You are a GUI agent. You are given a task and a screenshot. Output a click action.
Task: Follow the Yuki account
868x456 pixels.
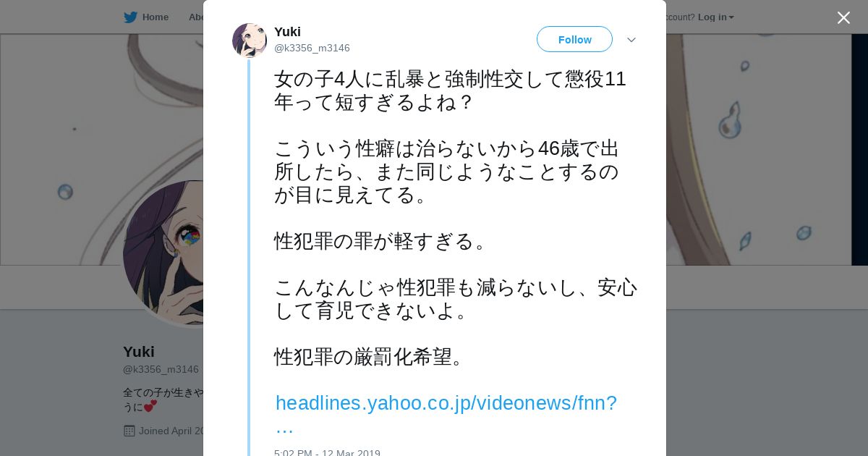574,40
